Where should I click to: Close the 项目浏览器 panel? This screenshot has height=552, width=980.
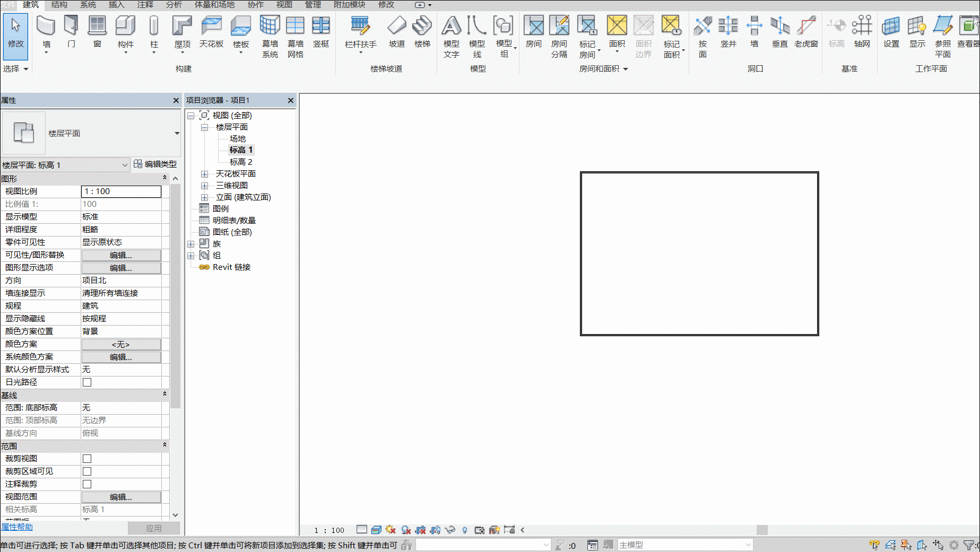click(x=291, y=100)
